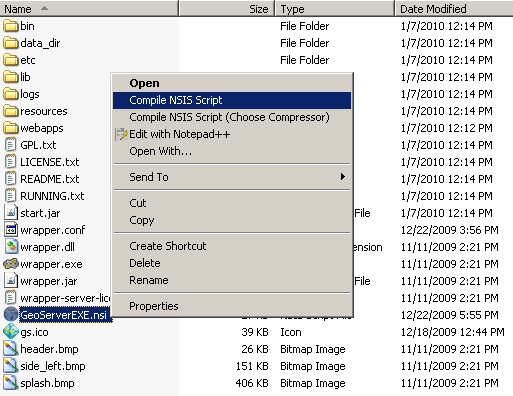Expand the Send To submenu arrow
The height and width of the screenshot is (396, 513).
342,177
